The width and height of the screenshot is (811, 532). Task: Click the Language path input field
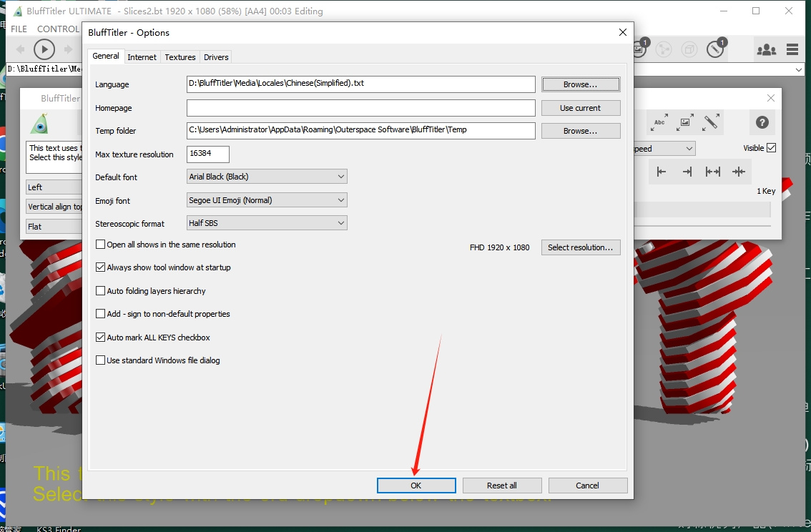[360, 84]
